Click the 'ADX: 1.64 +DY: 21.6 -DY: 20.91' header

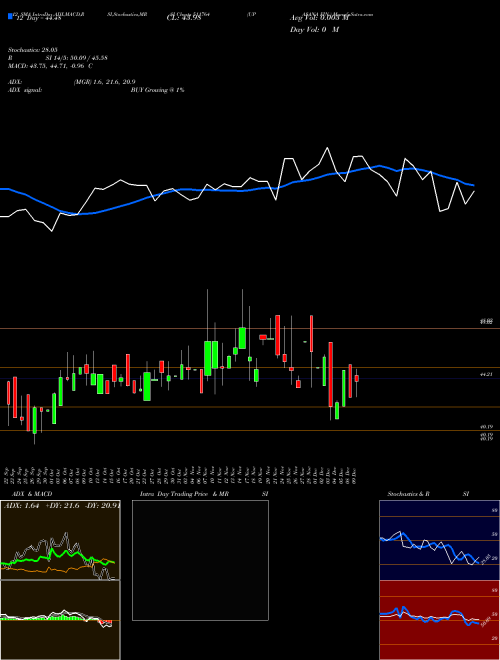[62, 506]
